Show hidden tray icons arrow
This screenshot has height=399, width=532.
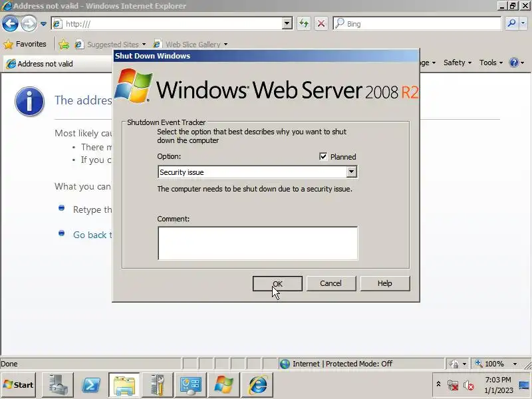point(438,384)
